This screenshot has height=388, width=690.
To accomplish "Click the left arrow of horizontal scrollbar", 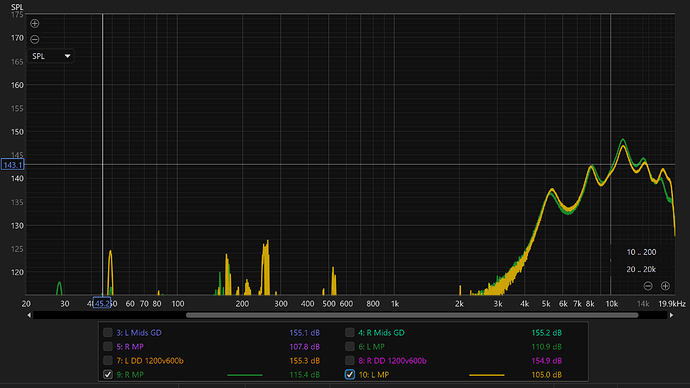I will [x=29, y=315].
